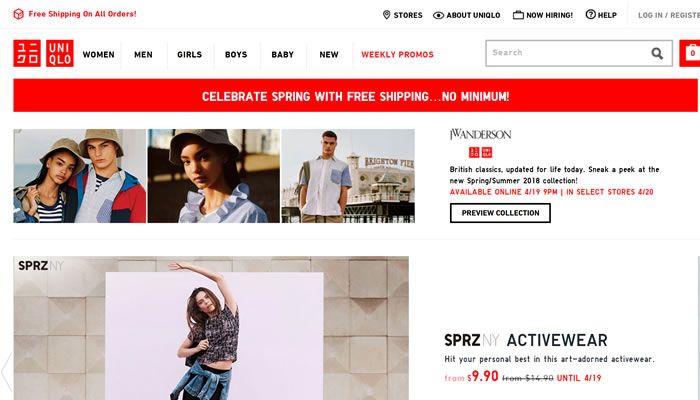Click the Now Hiring briefcase icon
Image resolution: width=700 pixels, height=400 pixels.
tap(518, 15)
